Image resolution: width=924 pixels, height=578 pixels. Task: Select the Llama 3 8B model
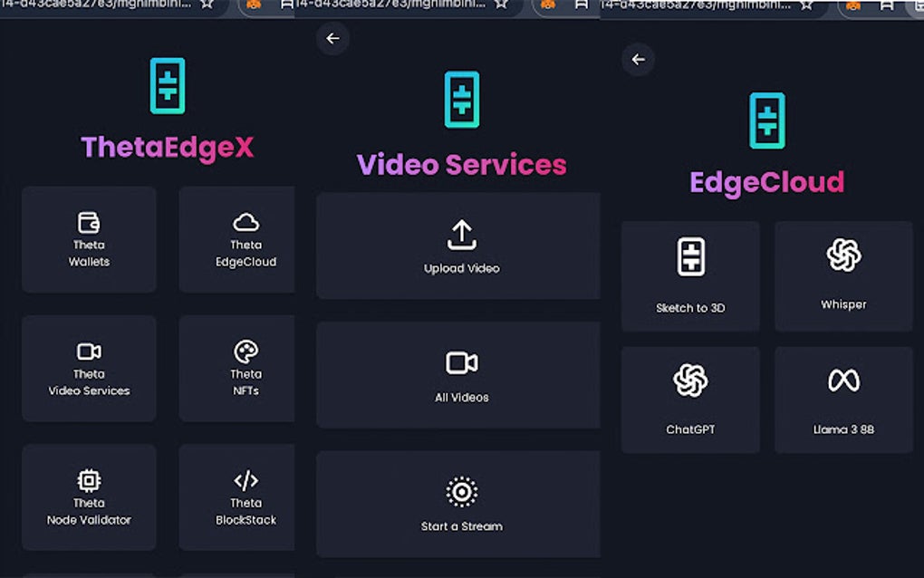coord(842,399)
